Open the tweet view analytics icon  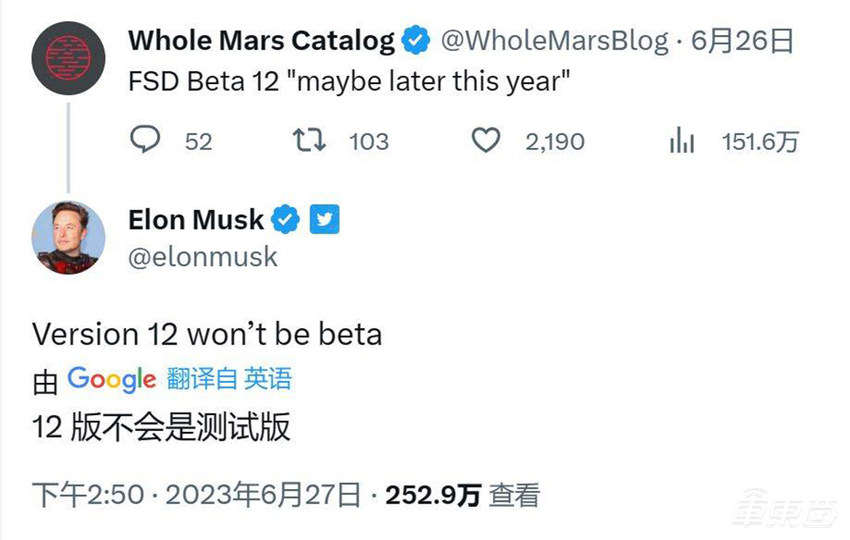point(681,141)
